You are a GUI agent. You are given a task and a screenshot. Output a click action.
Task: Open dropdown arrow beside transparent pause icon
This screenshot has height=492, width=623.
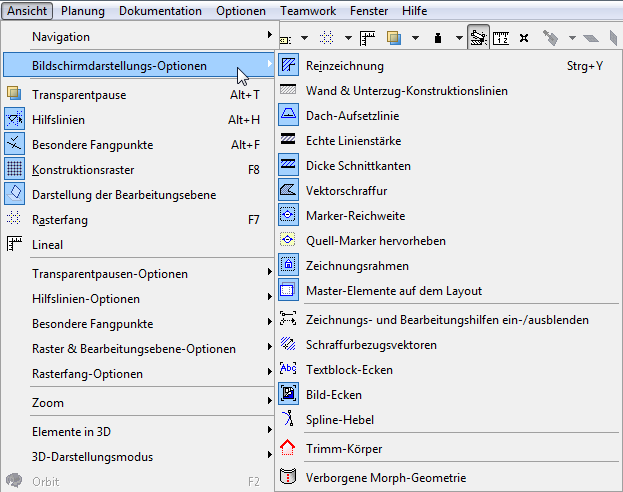pos(415,38)
